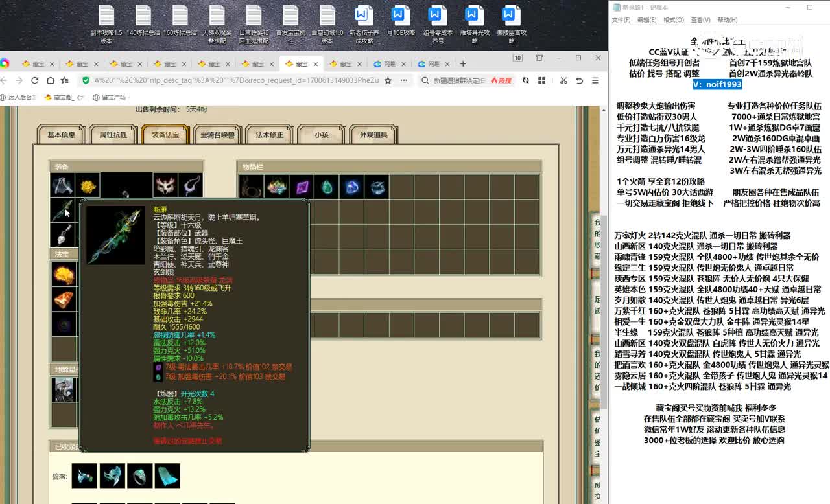Open the 画窟幻域1.0版本 desktop file
The image size is (830, 504).
pos(327,25)
